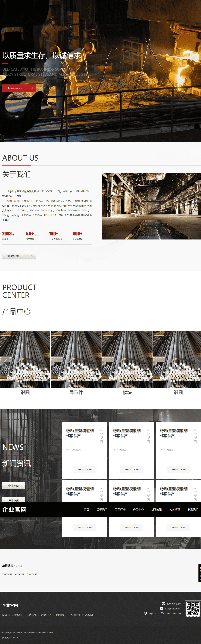This screenshot has height=644, width=201.
Task: Click the telephone icon in the footer
Action: coord(163,603)
